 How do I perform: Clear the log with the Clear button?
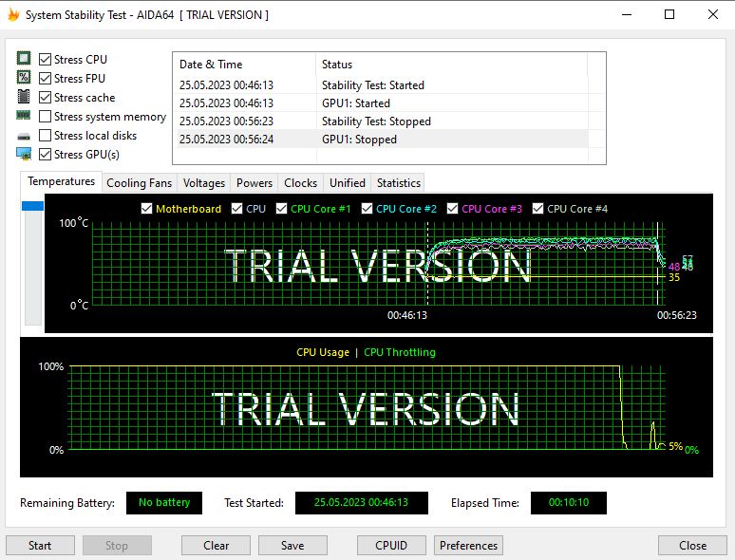click(x=217, y=546)
